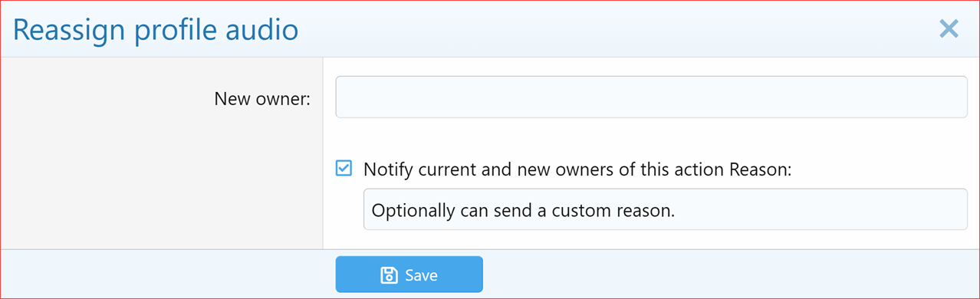Click the 'Reassign profile audio' dialog title
The width and height of the screenshot is (980, 299).
(156, 29)
